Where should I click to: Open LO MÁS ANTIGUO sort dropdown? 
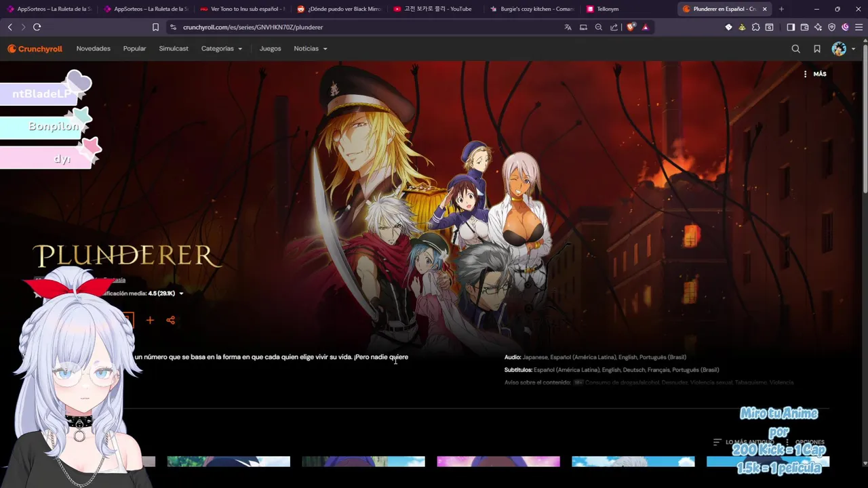[x=743, y=442]
